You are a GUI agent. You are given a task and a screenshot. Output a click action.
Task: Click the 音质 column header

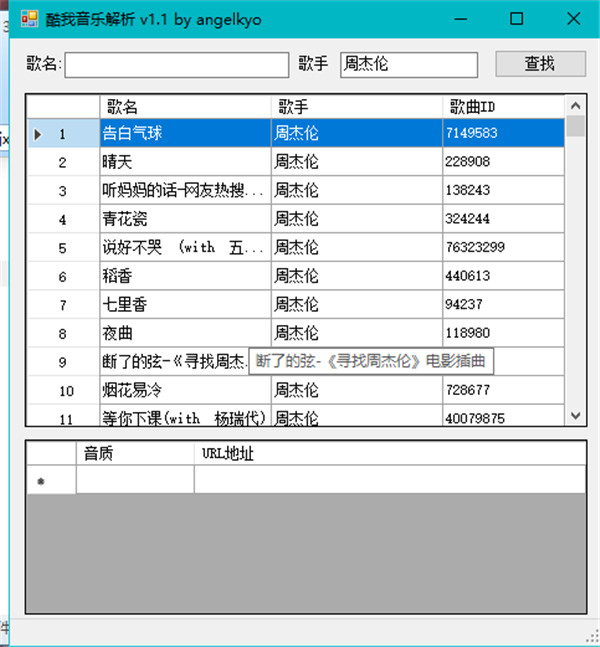pos(135,453)
